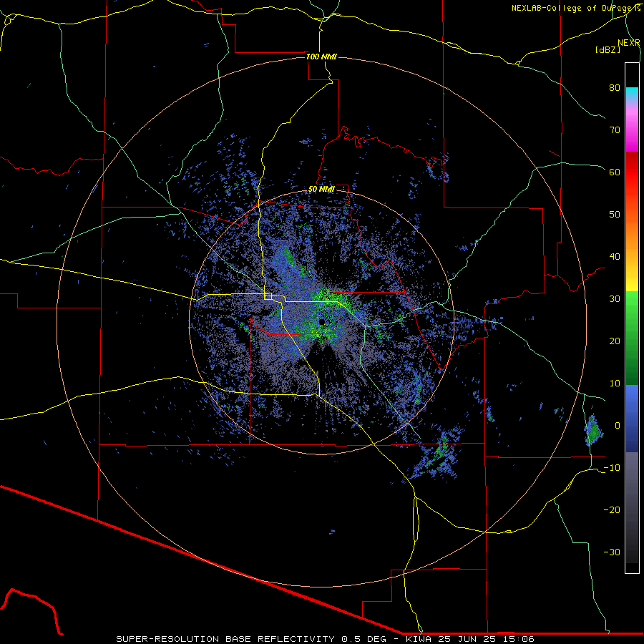Click the isolated green echo cell near right edge

click(x=593, y=431)
